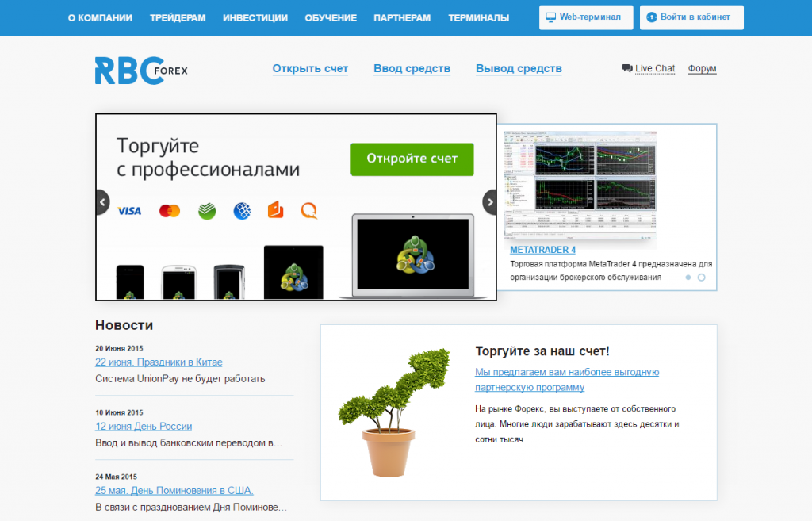This screenshot has height=521, width=812.
Task: Open ТРЕЙДЕРАМ menu
Action: pyautogui.click(x=178, y=17)
